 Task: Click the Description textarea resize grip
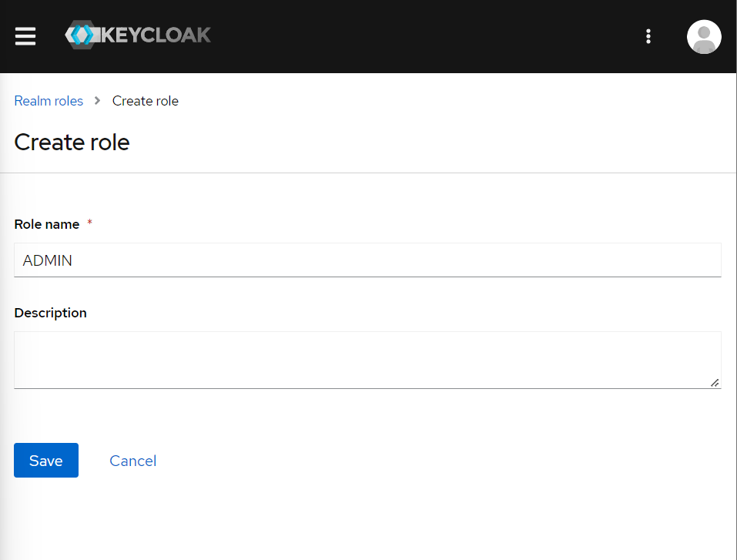[715, 384]
